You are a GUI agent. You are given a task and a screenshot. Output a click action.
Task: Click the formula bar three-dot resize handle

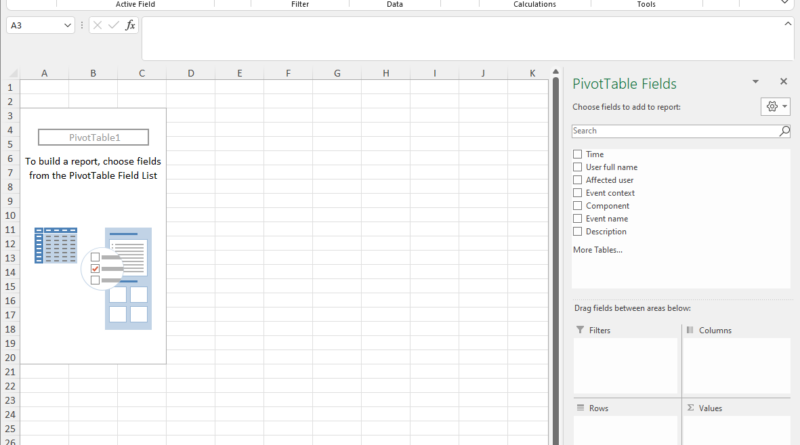pyautogui.click(x=82, y=25)
